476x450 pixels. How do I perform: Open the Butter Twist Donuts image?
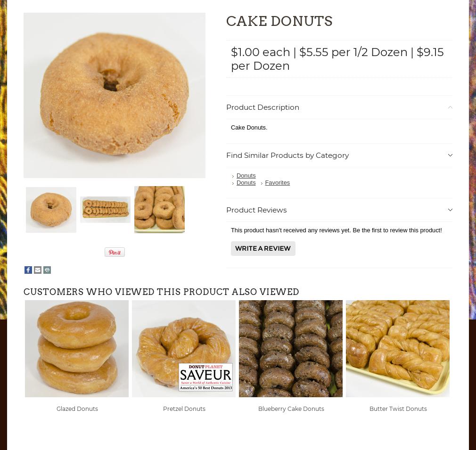[x=398, y=349]
